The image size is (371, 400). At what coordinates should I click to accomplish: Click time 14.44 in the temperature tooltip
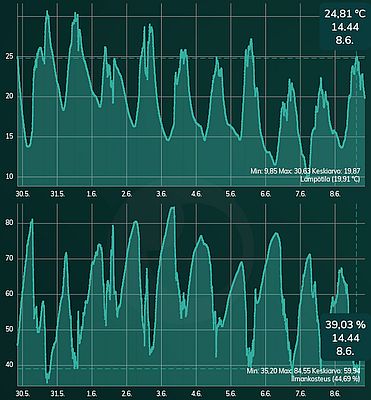point(345,27)
